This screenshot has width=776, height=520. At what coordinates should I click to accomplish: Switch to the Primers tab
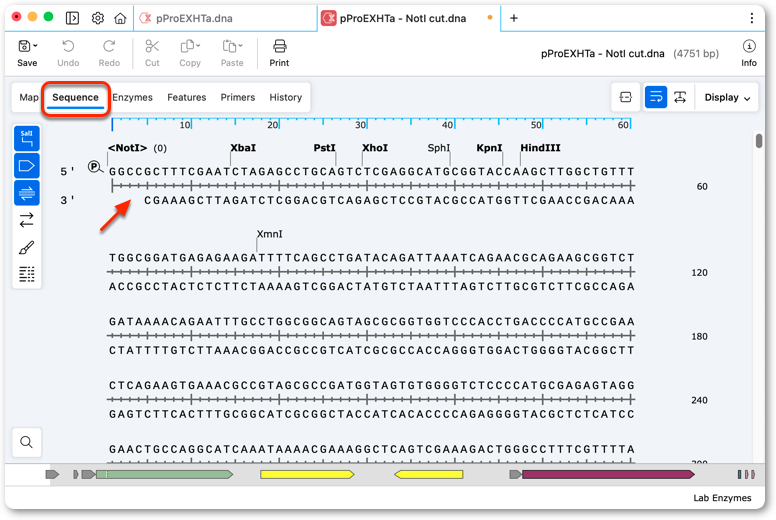click(238, 97)
